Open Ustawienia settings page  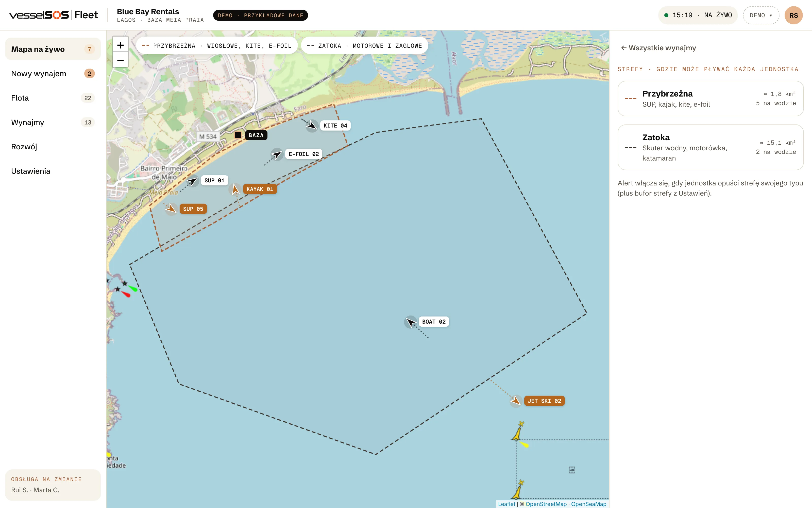click(53, 171)
